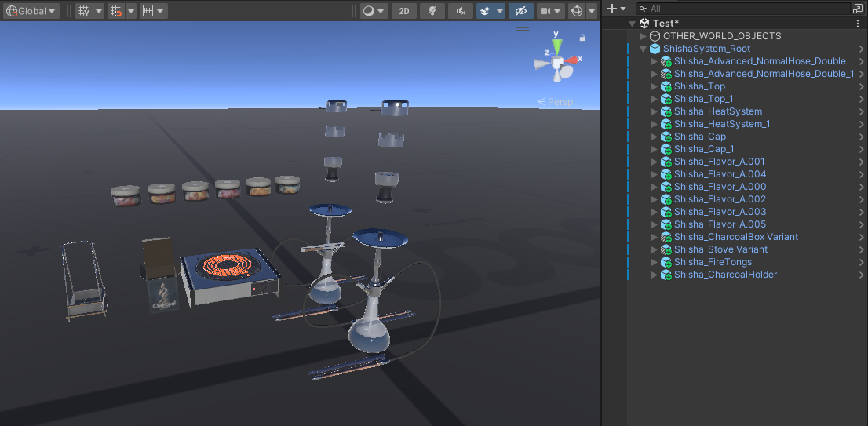Open prefab arrow for Shisha_Flavor_A.002
The height and width of the screenshot is (426, 868).
tap(862, 199)
